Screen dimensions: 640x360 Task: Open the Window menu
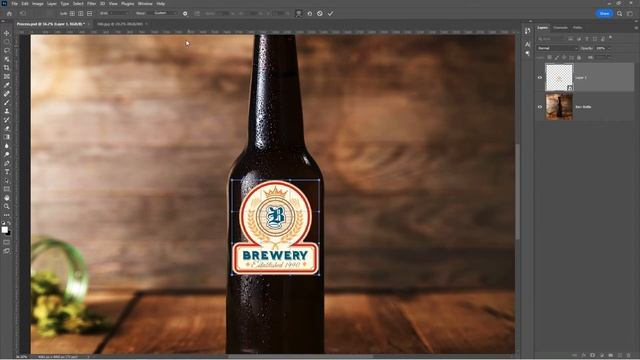(x=145, y=4)
